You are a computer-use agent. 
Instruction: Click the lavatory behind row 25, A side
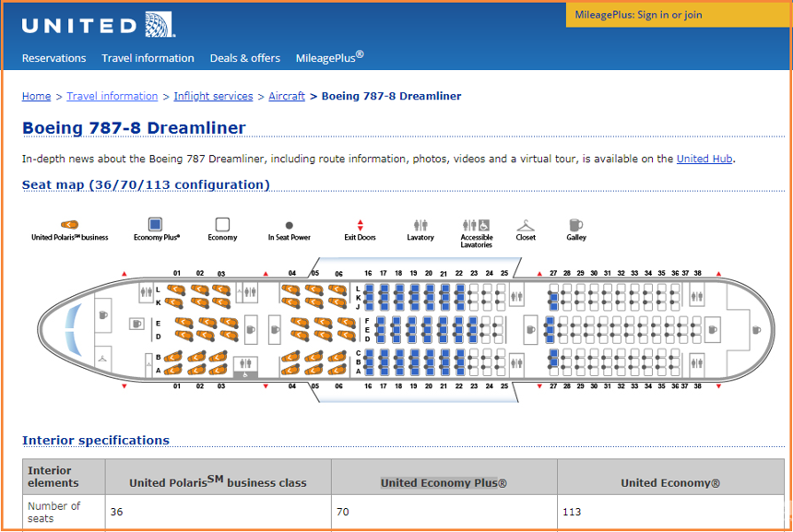516,363
